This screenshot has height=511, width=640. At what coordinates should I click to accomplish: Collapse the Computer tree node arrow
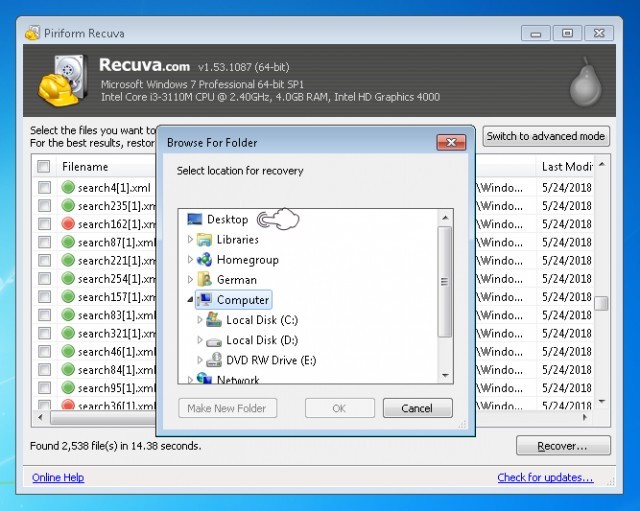coord(190,300)
